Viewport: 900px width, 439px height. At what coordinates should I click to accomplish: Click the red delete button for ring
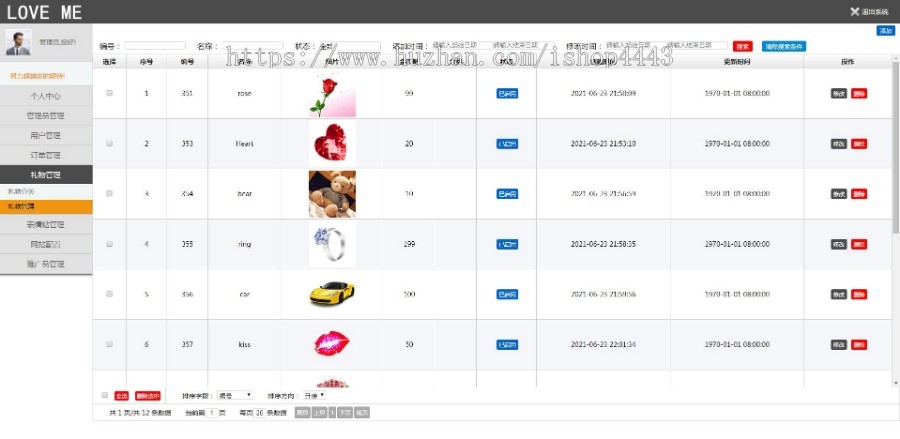859,244
